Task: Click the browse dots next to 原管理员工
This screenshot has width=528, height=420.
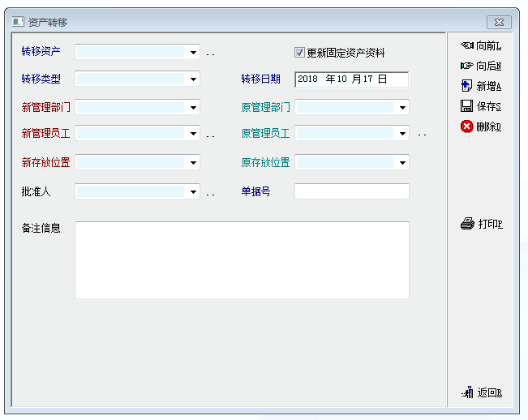Action: tap(422, 135)
